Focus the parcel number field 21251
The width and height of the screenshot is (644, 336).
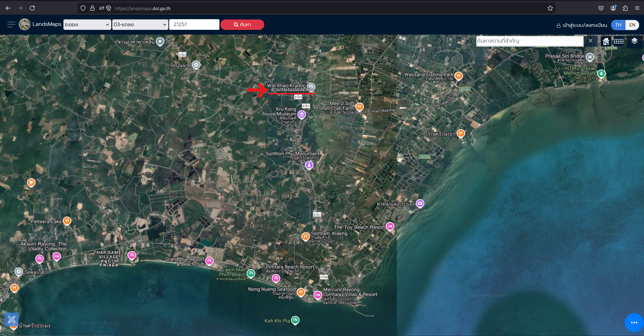194,25
